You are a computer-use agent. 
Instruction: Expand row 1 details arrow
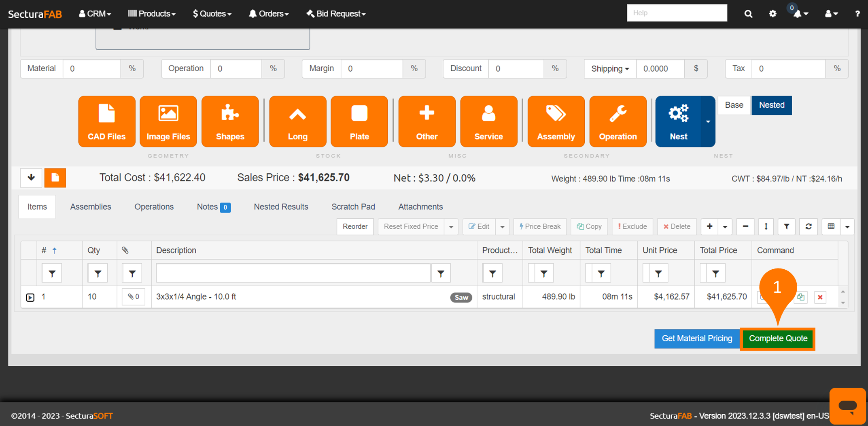point(30,297)
